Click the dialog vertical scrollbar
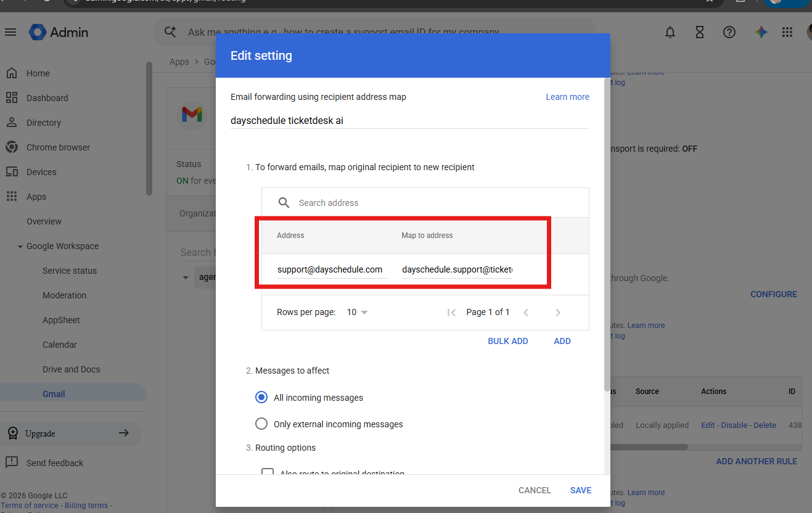812x513 pixels. click(607, 234)
